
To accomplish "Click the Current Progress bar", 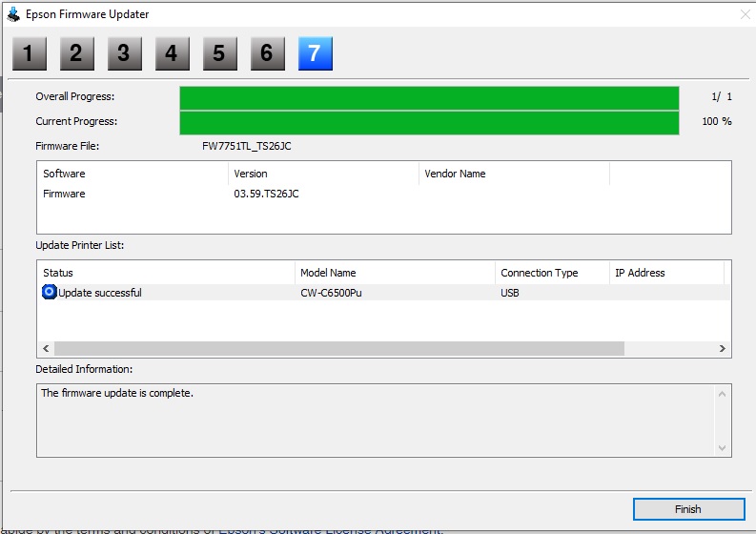I will click(x=429, y=123).
